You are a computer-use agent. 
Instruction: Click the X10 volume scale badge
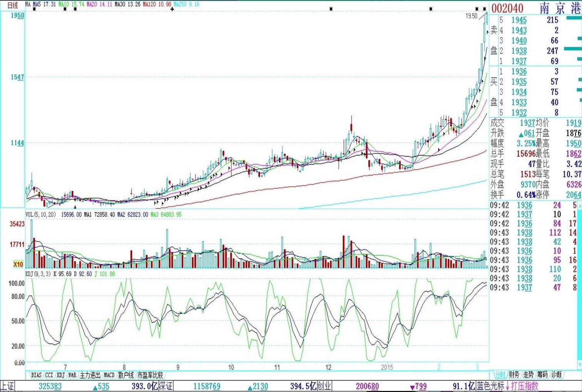(x=18, y=265)
